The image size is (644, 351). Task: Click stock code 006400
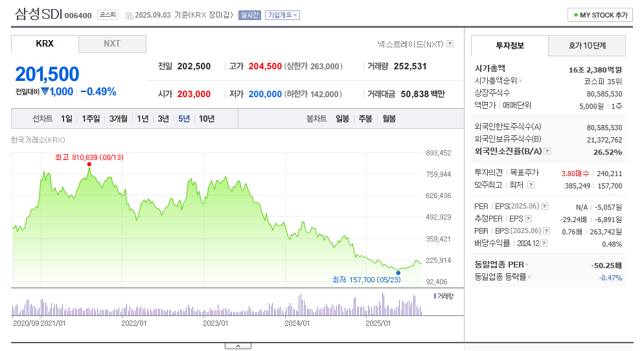pyautogui.click(x=78, y=16)
